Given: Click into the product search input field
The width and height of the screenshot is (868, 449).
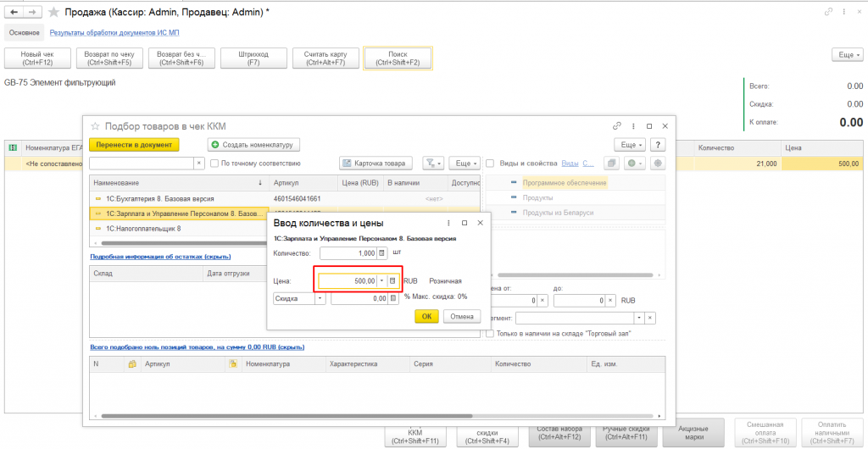Looking at the screenshot, I should point(142,164).
